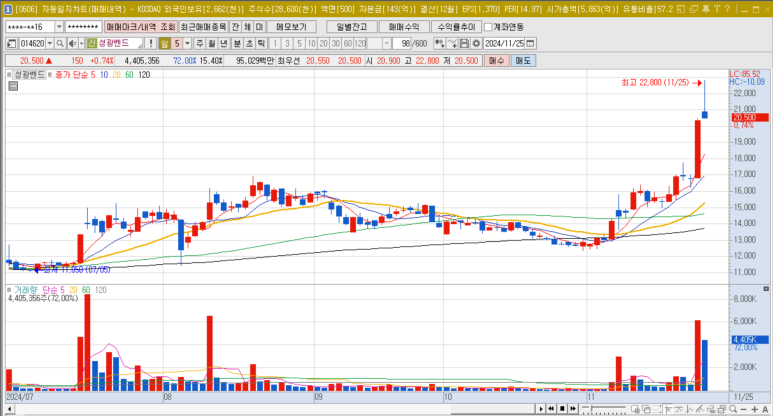Zoom out with the minus icon
The height and width of the screenshot is (416, 773).
[x=743, y=409]
